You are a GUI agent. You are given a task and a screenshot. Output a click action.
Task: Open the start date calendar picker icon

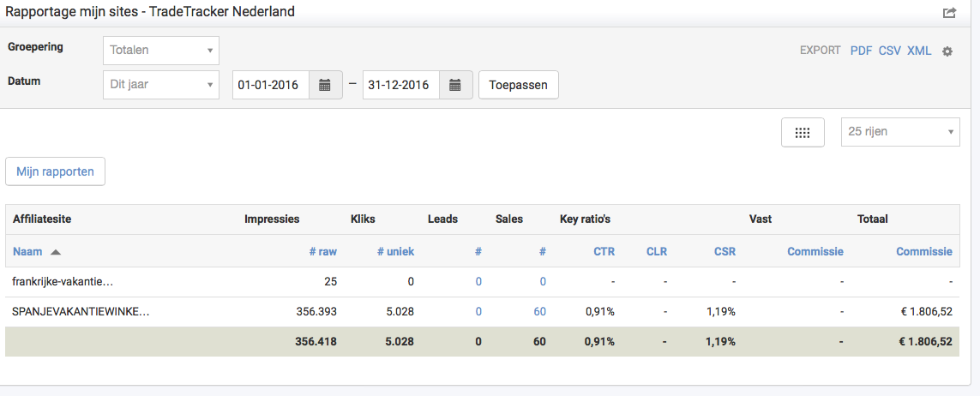(325, 85)
